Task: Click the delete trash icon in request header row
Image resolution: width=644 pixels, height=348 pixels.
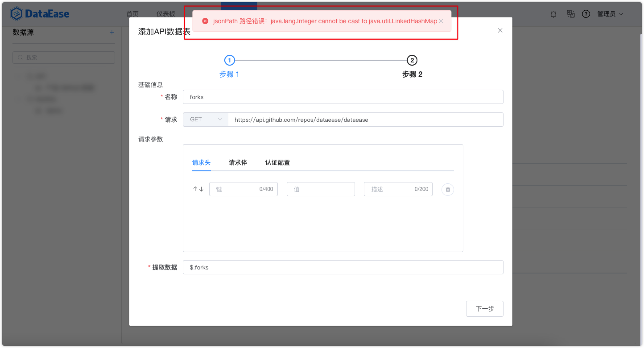Action: coord(448,189)
